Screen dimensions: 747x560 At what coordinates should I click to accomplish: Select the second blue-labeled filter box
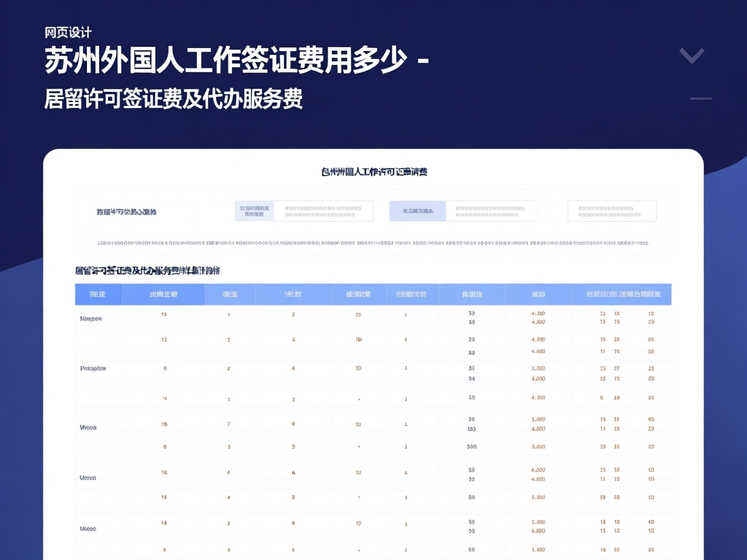[x=462, y=211]
